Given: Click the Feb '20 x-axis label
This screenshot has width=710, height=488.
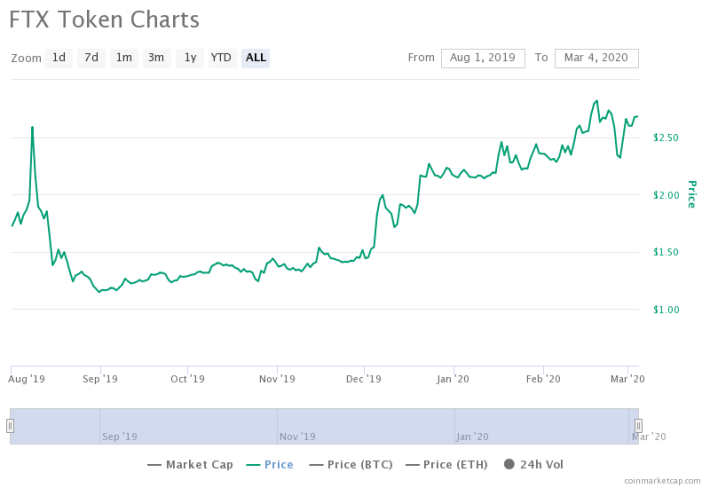Looking at the screenshot, I should [543, 379].
